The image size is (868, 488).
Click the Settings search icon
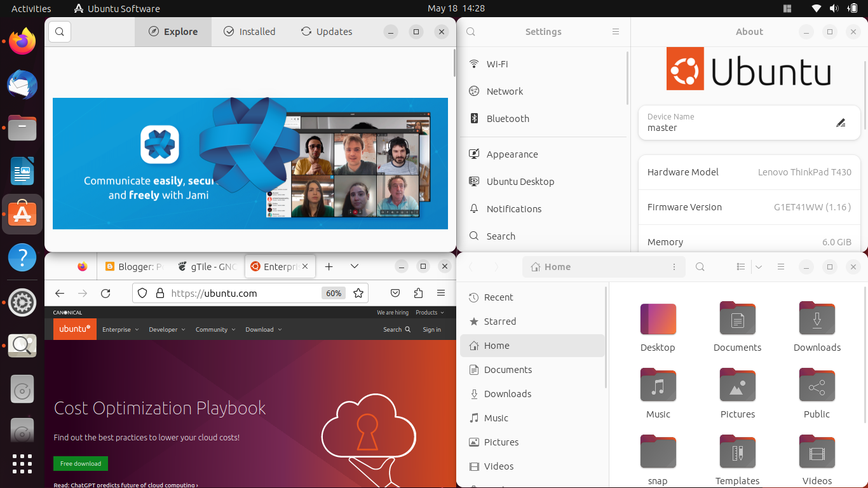coord(471,32)
